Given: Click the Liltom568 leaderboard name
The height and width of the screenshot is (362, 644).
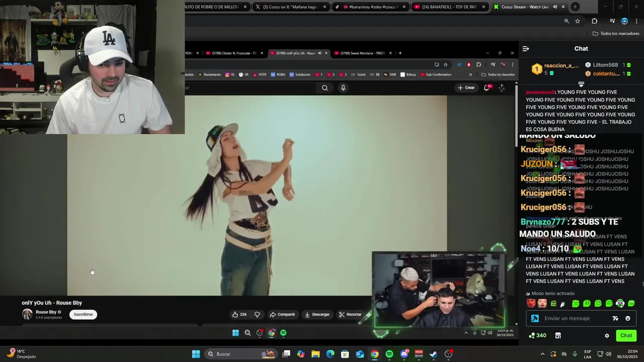Looking at the screenshot, I should pos(605,65).
